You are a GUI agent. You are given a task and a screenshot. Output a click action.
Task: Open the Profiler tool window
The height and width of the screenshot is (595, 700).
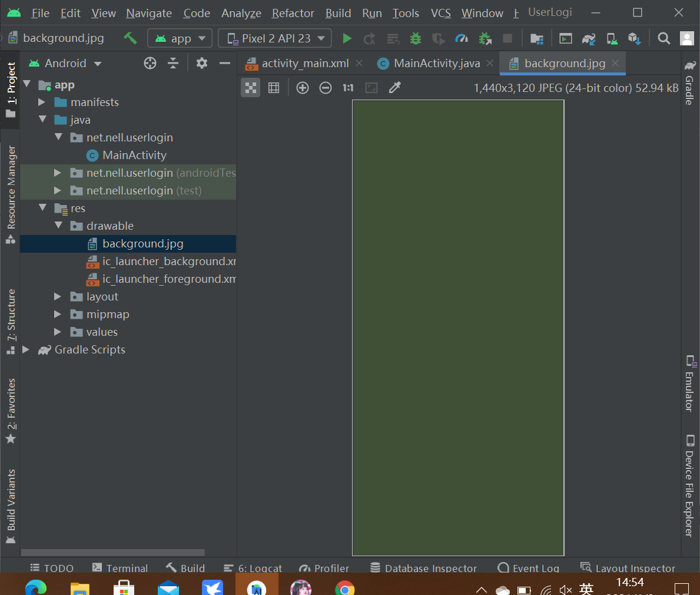click(324, 568)
